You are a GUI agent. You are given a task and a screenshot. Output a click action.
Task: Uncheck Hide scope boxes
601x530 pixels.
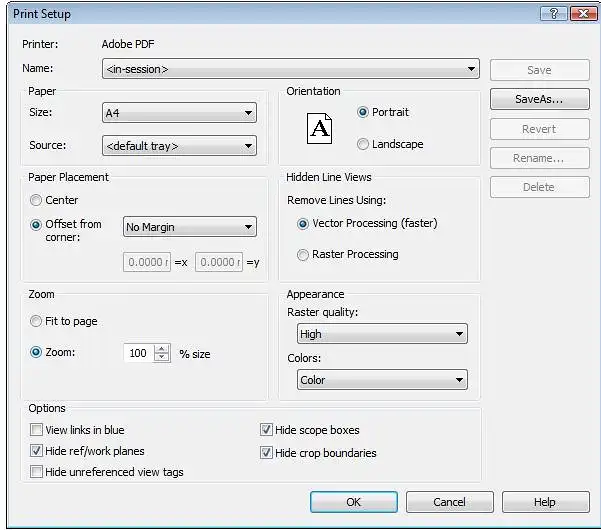[266, 430]
